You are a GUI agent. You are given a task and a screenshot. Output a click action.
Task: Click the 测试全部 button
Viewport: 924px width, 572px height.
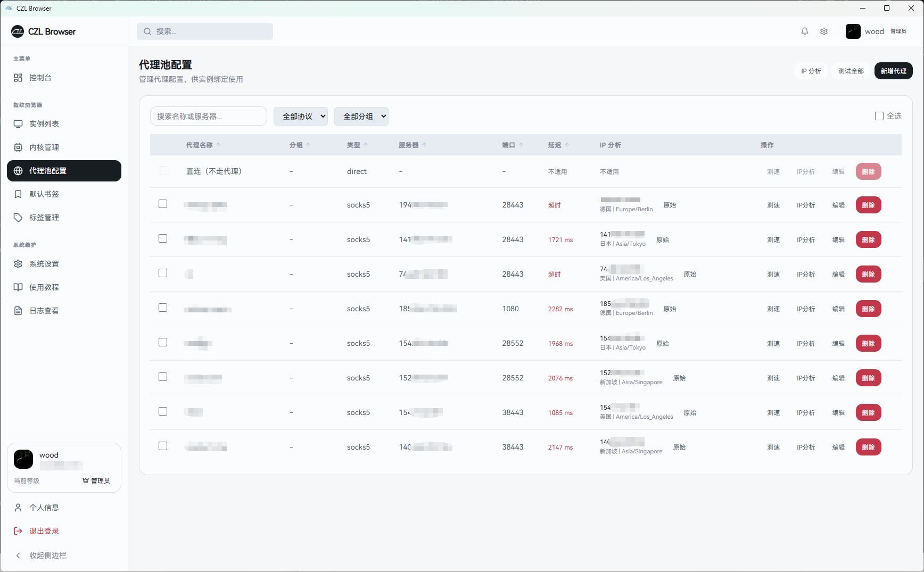tap(851, 71)
